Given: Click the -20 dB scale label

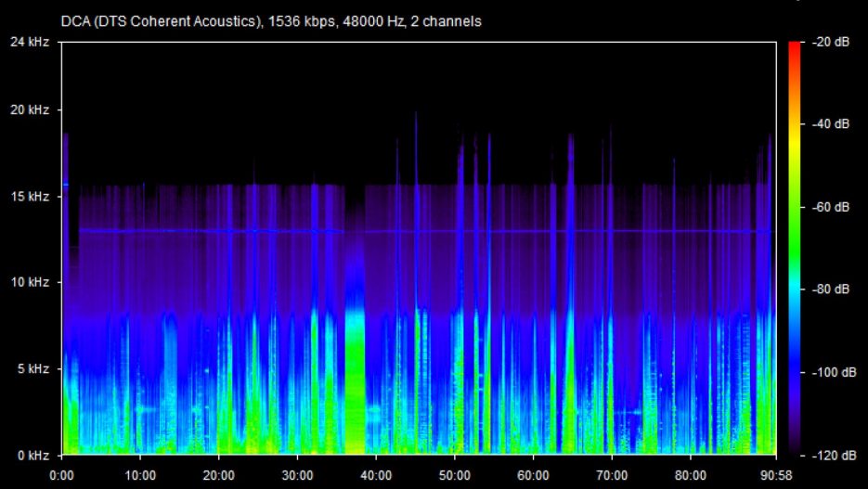Looking at the screenshot, I should pos(830,42).
